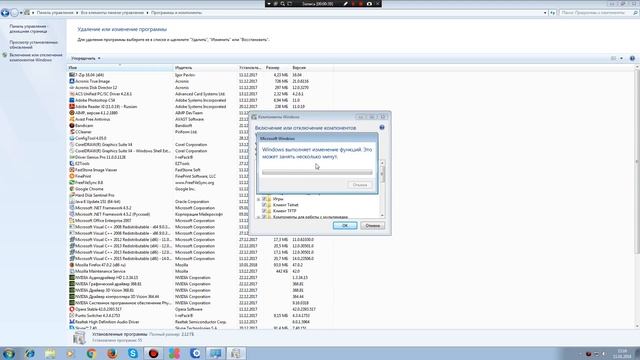Open Включение или отключение компонентов Windows link
The width and height of the screenshot is (640, 360).
[x=36, y=58]
